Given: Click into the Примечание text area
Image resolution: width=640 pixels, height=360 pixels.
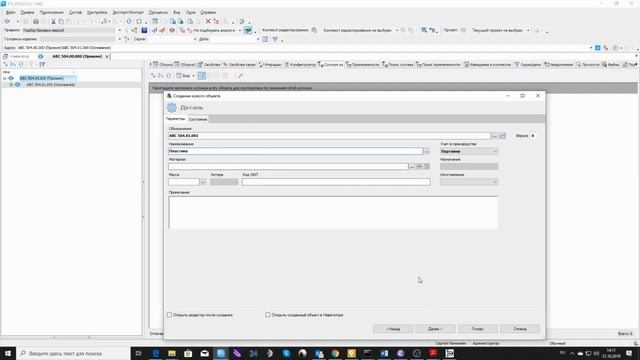Looking at the screenshot, I should (333, 212).
